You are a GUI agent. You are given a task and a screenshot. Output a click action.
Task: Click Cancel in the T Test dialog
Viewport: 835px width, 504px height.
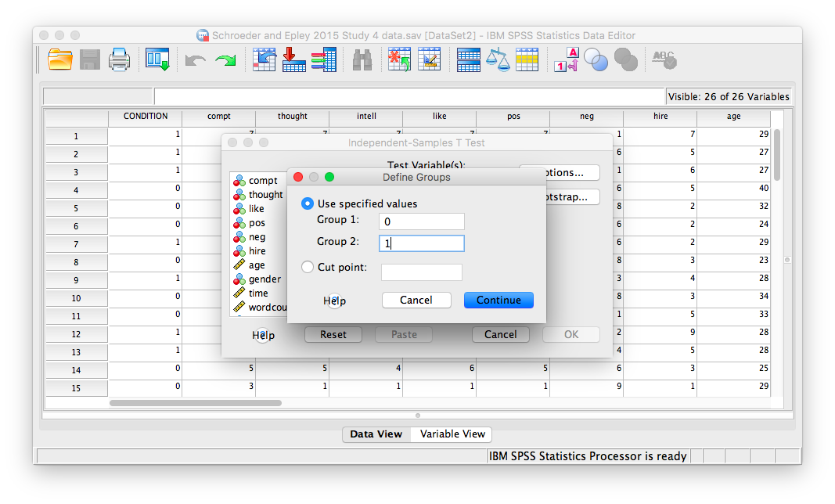click(500, 335)
